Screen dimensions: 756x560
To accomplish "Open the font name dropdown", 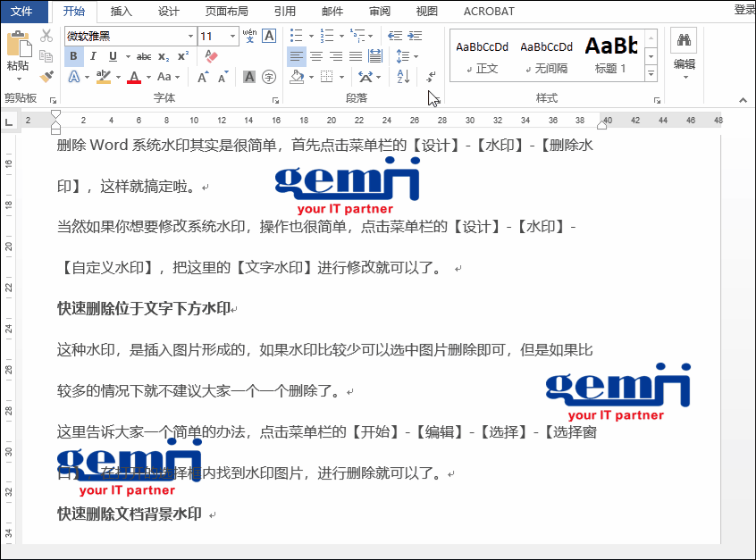I will coord(191,35).
